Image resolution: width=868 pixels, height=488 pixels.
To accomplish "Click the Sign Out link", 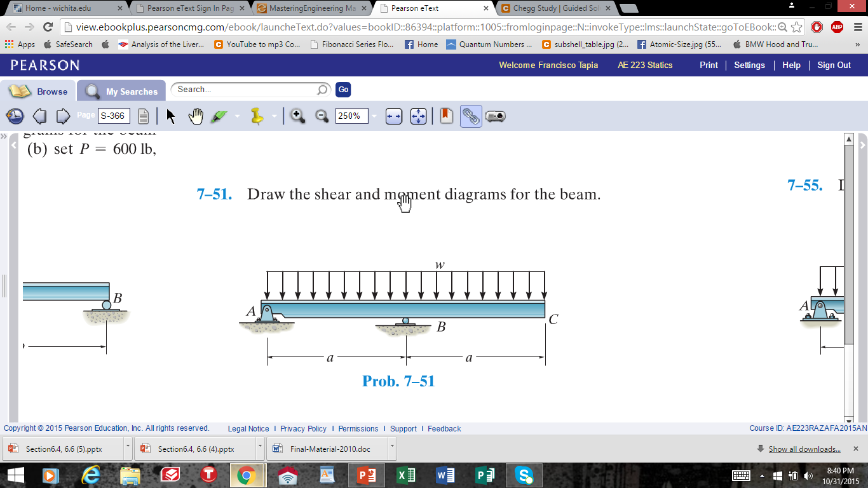I will pyautogui.click(x=834, y=65).
